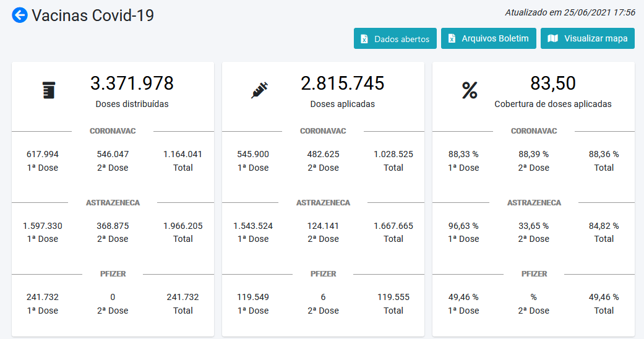
Task: Click the map icon in Visualizar mapa
Action: [553, 39]
